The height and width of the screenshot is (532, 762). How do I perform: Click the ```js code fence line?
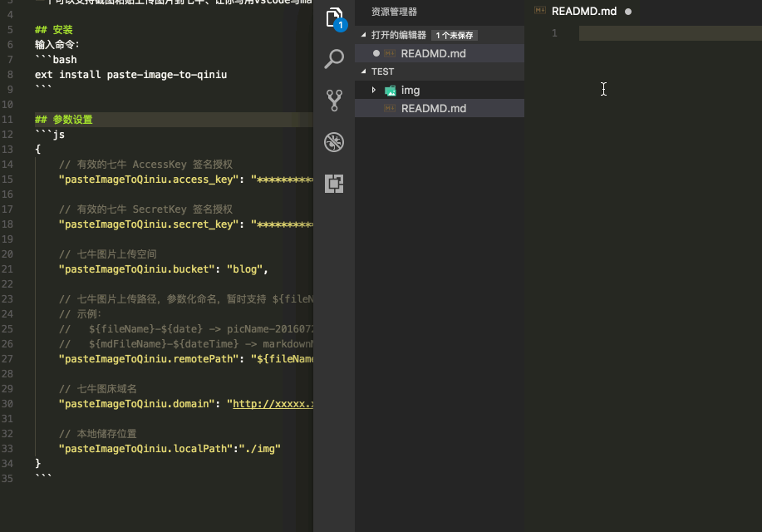pos(50,135)
